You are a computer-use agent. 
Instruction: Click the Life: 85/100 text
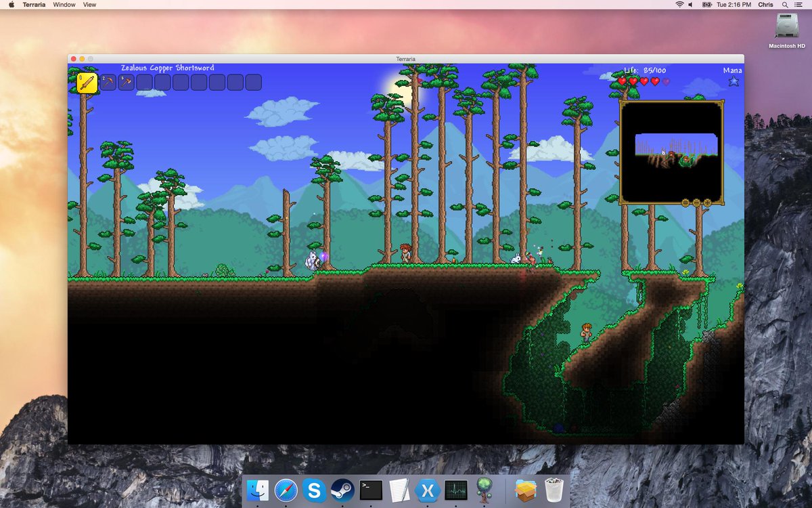pos(645,70)
